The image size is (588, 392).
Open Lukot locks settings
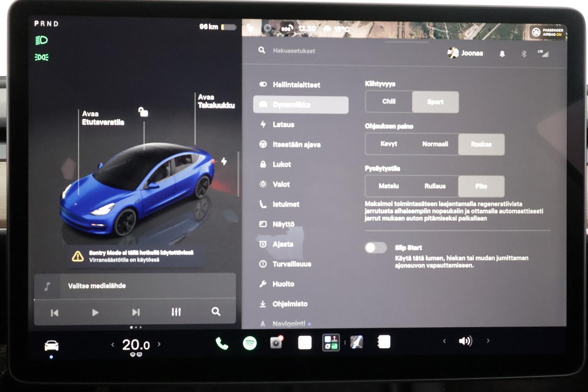point(301,164)
